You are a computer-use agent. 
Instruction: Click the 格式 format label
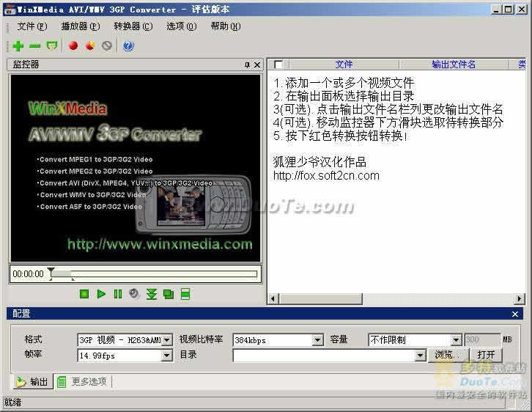click(x=33, y=339)
